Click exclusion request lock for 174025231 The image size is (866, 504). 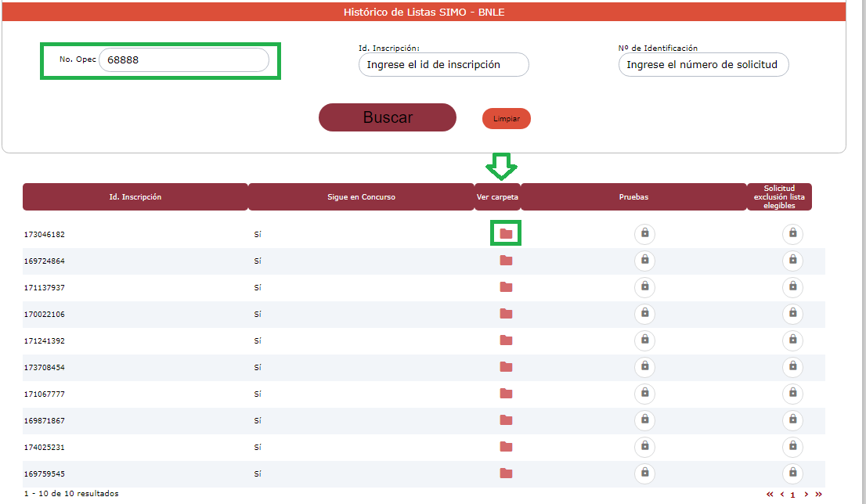pos(792,446)
